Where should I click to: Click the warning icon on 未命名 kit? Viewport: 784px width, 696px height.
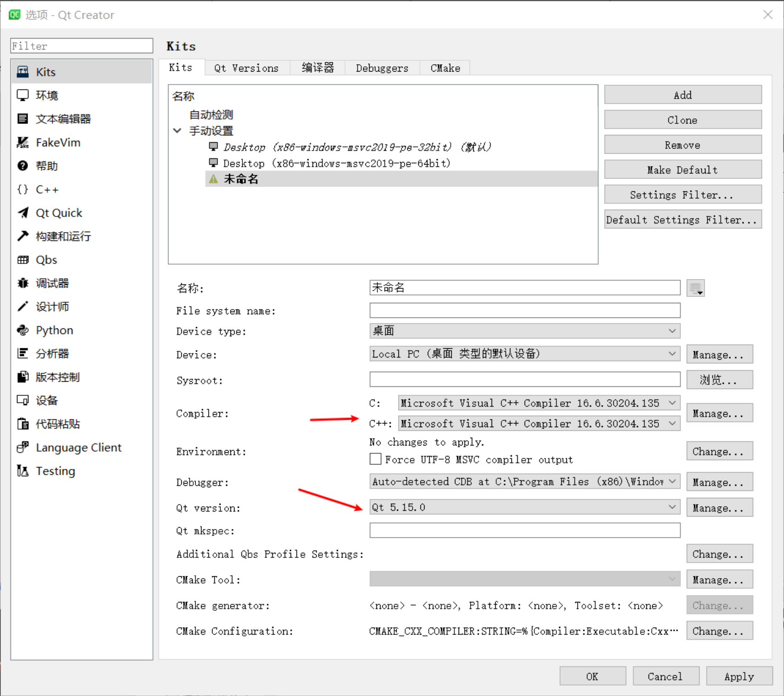pos(213,179)
